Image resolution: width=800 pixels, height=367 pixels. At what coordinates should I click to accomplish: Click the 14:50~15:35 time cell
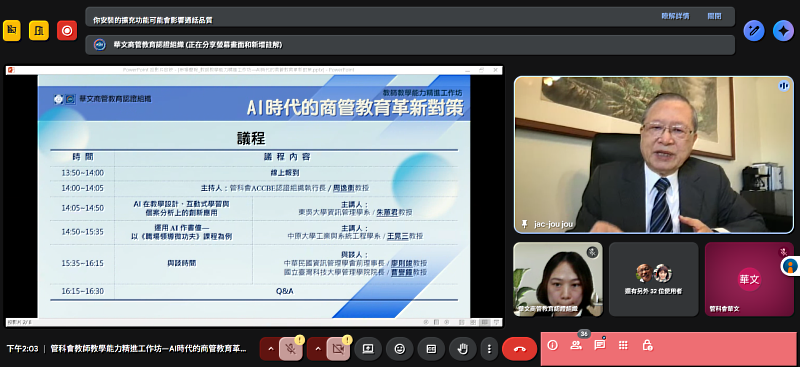tap(82, 231)
